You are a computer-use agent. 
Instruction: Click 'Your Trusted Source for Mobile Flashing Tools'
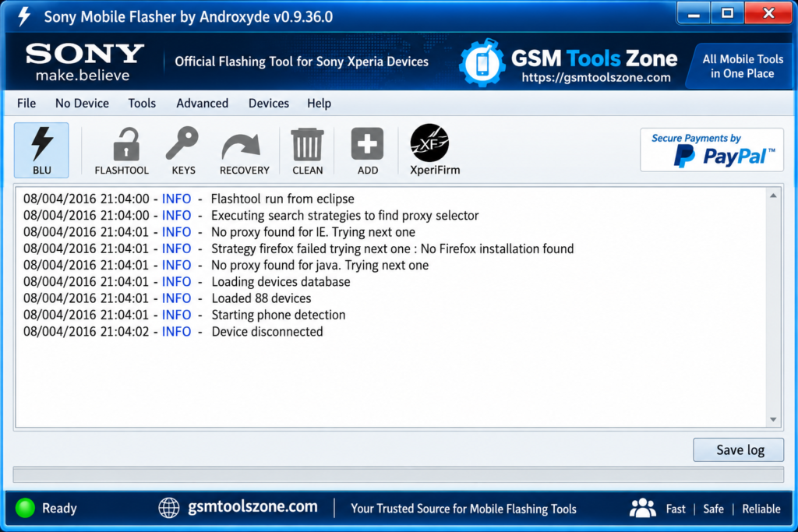(x=464, y=509)
